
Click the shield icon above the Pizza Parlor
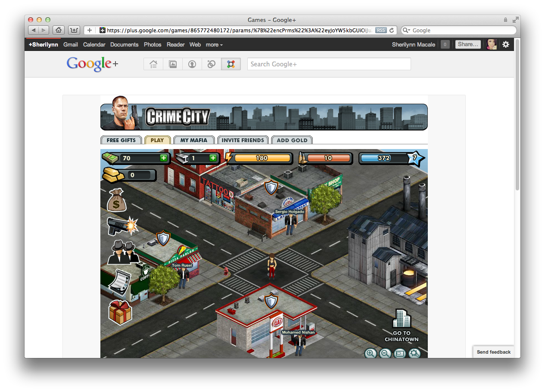[163, 238]
